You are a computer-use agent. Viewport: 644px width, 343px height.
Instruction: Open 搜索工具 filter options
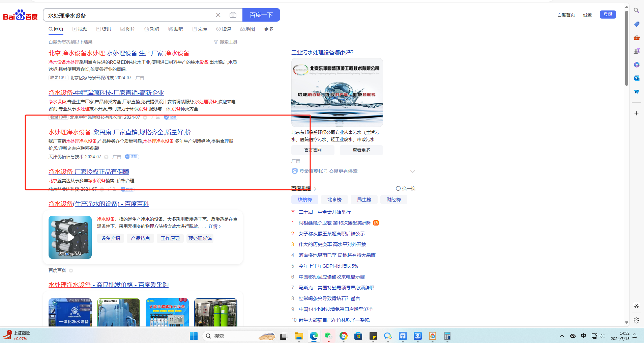(226, 42)
